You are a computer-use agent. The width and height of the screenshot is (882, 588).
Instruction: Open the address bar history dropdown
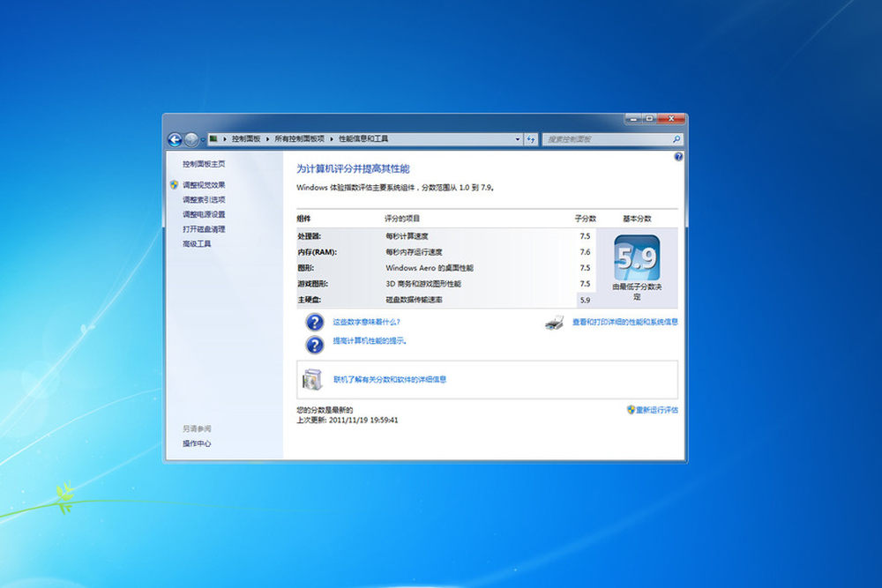point(517,139)
